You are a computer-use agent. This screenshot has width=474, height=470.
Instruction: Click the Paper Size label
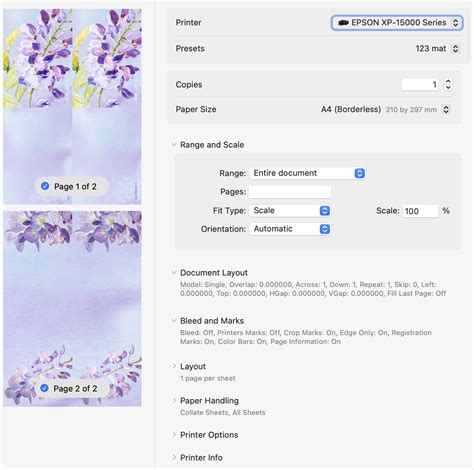[x=196, y=109]
